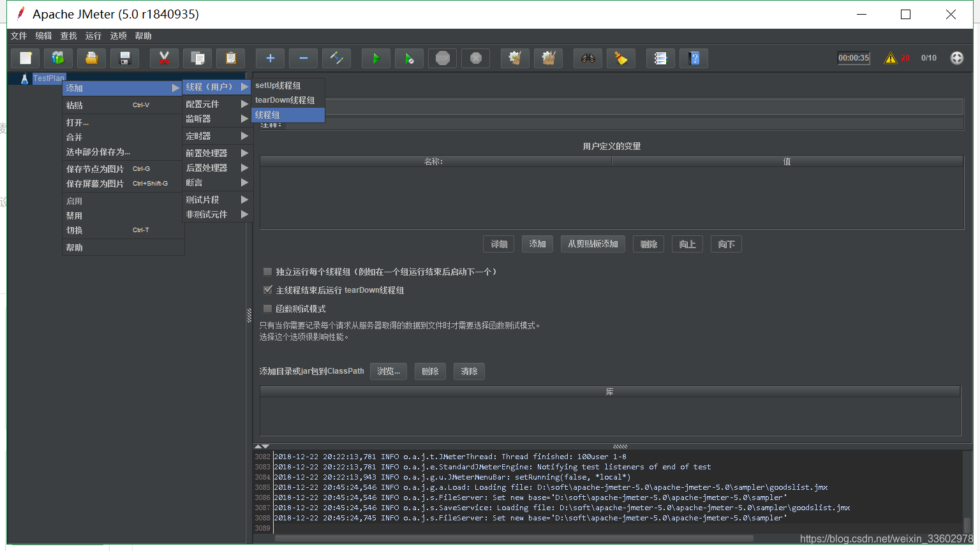The height and width of the screenshot is (551, 980).
Task: Click the Clear results broom icon
Action: pos(515,58)
